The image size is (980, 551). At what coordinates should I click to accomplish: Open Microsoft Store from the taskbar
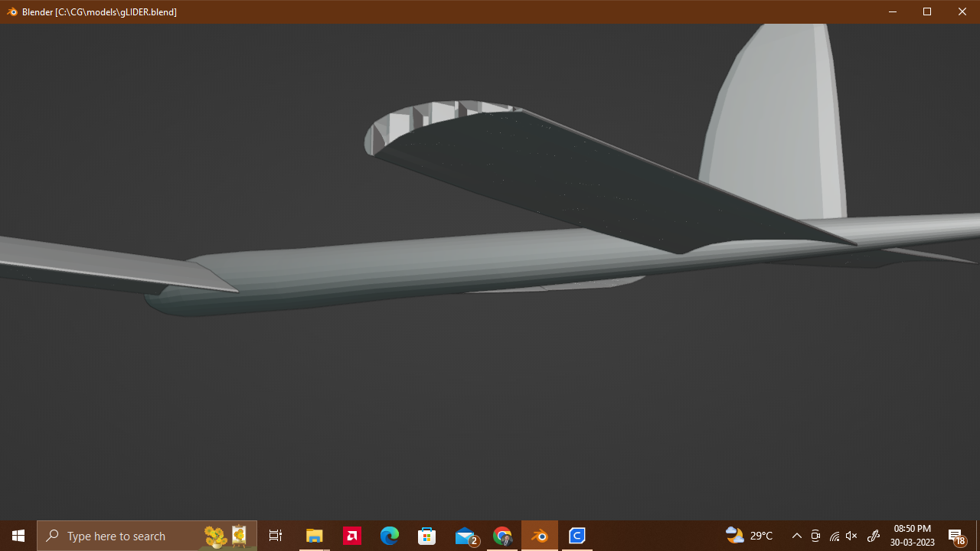(x=427, y=536)
